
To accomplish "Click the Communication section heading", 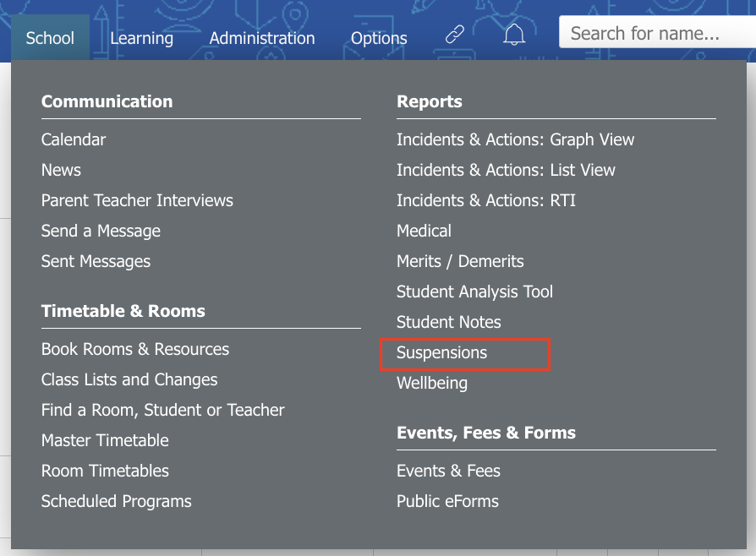I will point(107,101).
